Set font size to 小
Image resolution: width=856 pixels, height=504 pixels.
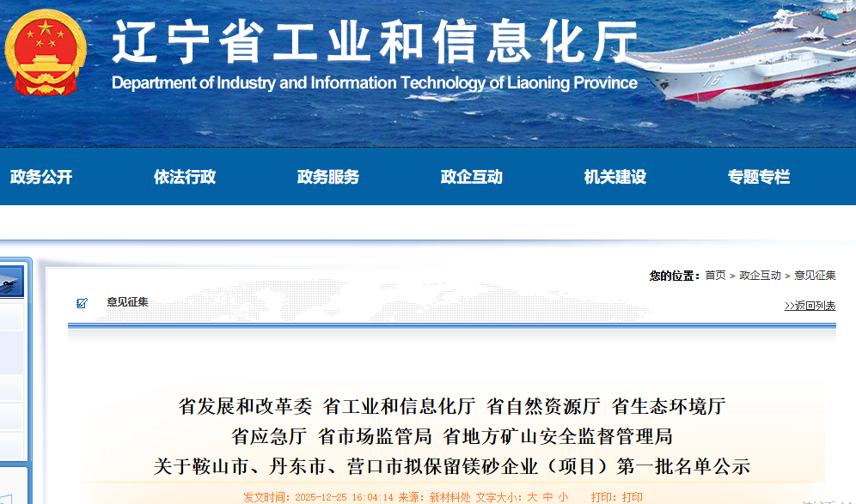[x=563, y=497]
